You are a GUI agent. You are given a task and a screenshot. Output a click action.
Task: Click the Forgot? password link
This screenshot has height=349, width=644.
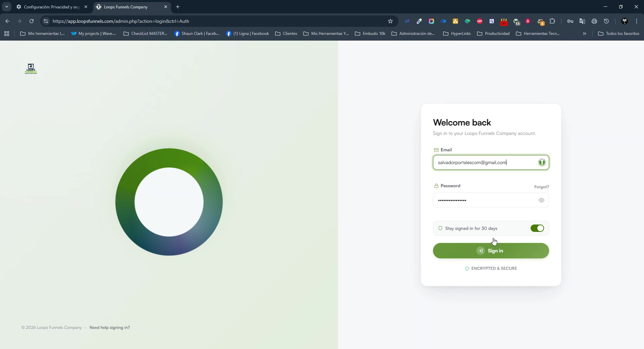point(541,187)
